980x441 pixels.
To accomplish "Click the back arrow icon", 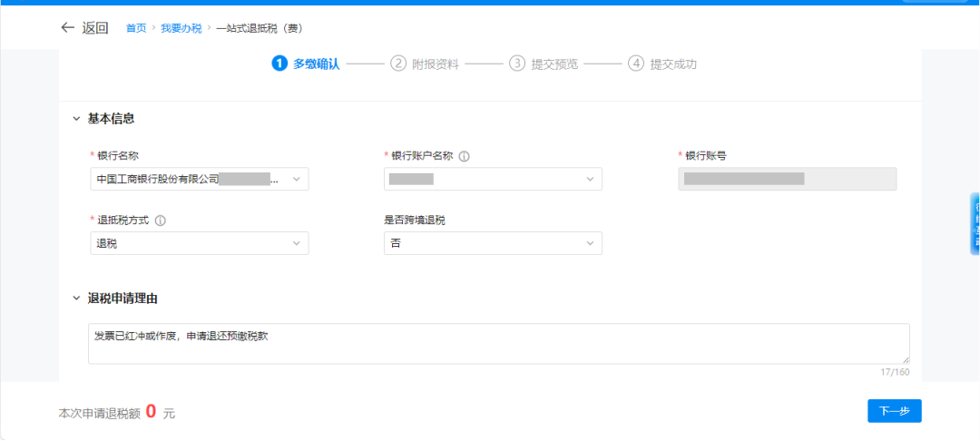I will click(67, 28).
